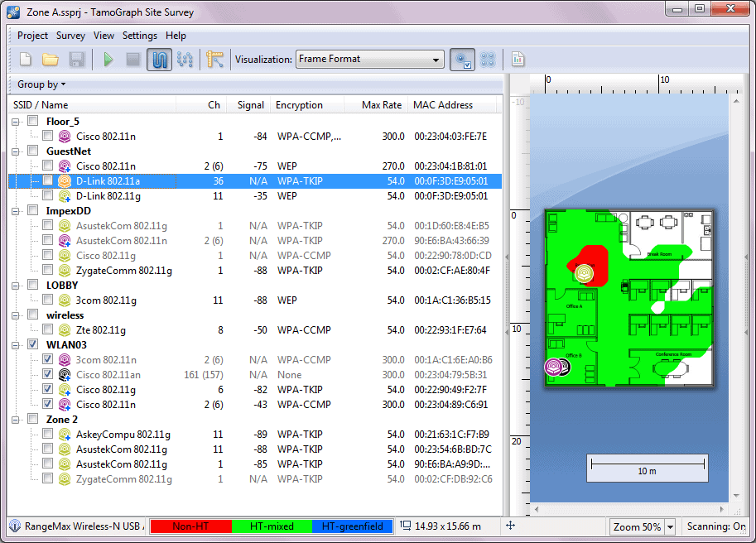
Task: Click the green HT-mixed legend swatch
Action: [x=272, y=526]
